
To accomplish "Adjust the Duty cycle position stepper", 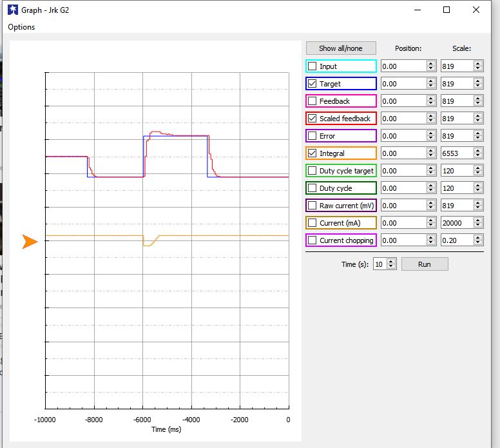I will 431,188.
